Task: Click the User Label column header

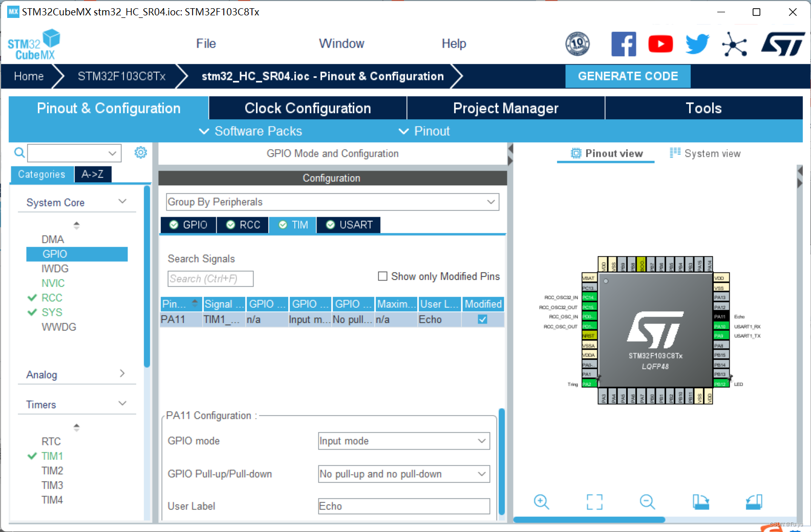Action: point(439,304)
